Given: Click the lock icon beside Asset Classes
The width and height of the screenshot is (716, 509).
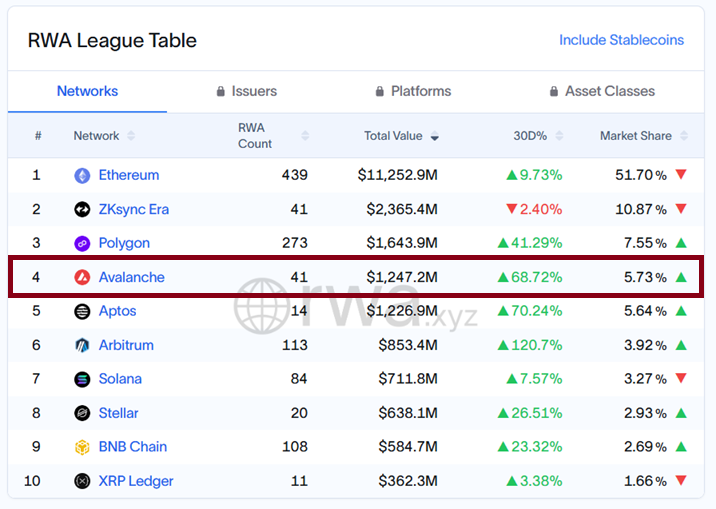Looking at the screenshot, I should coord(554,91).
